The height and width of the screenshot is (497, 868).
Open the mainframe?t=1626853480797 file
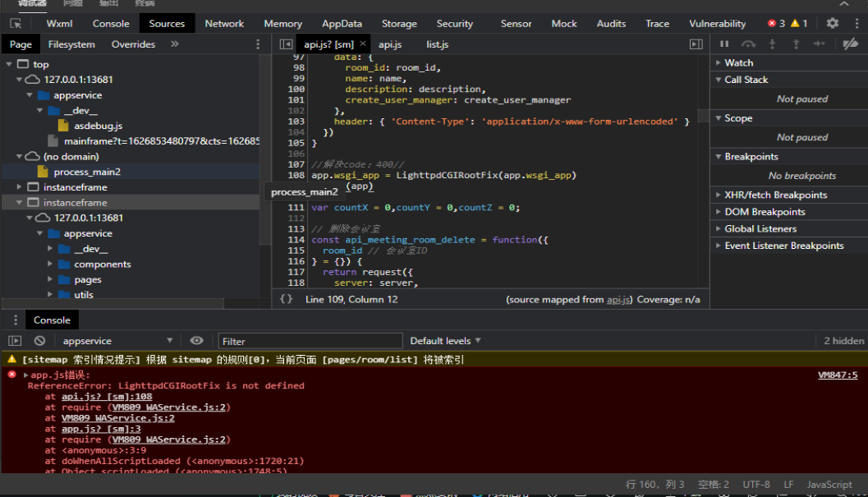pos(161,141)
